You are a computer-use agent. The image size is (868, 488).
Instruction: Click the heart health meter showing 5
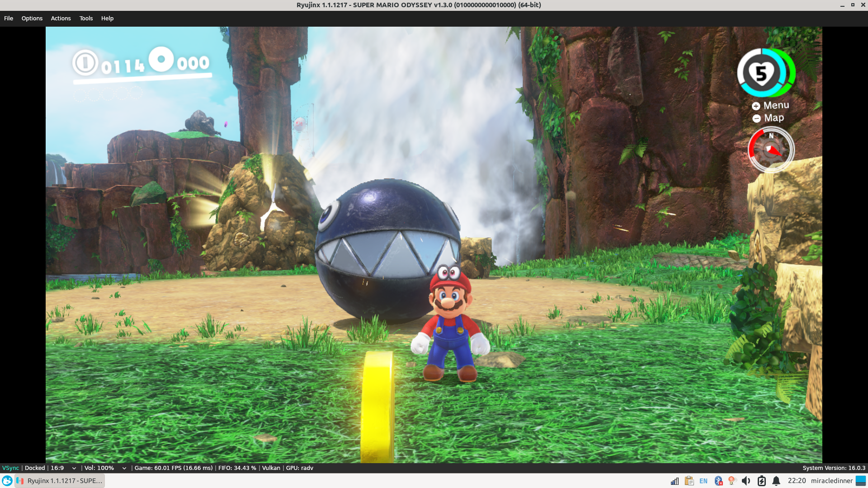(766, 73)
